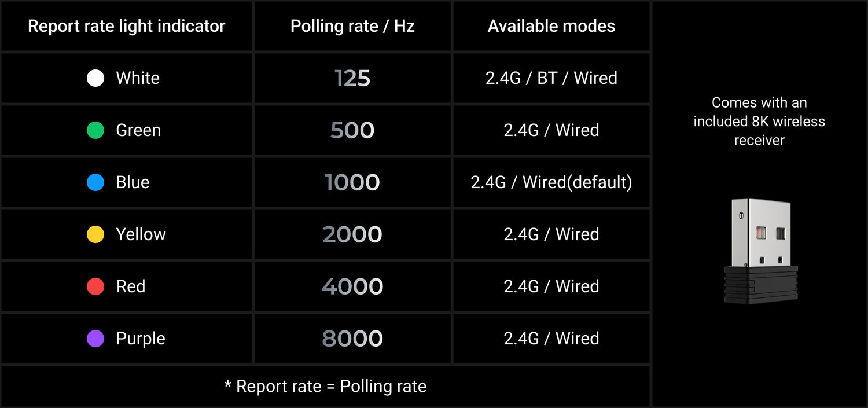Screen dimensions: 868x408
Task: Click the 500 polling rate value
Action: pyautogui.click(x=352, y=130)
